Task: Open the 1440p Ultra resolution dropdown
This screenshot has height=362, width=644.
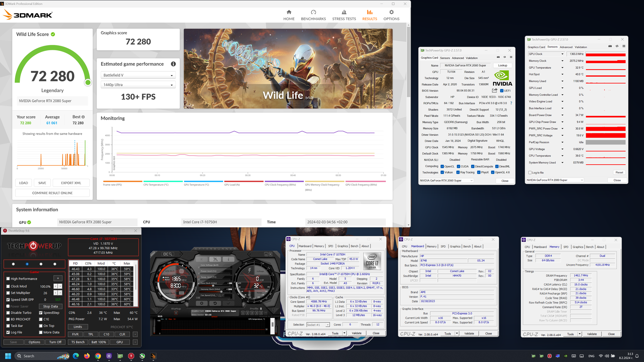Action: (138, 85)
